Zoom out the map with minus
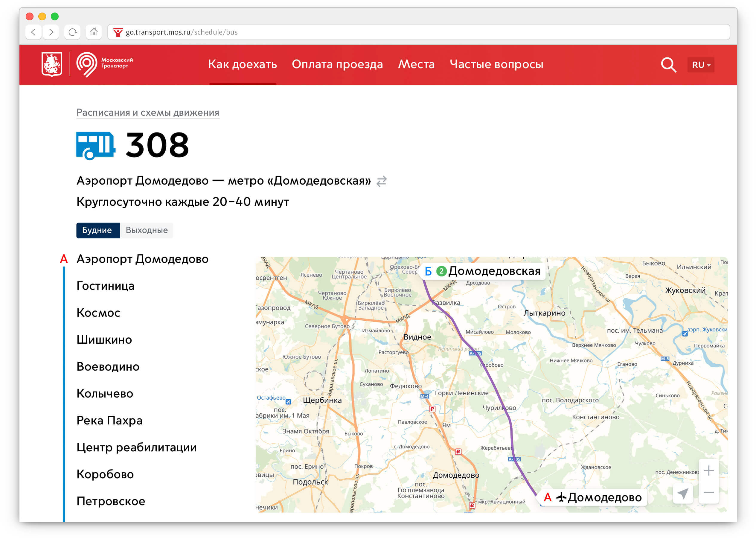 point(708,493)
